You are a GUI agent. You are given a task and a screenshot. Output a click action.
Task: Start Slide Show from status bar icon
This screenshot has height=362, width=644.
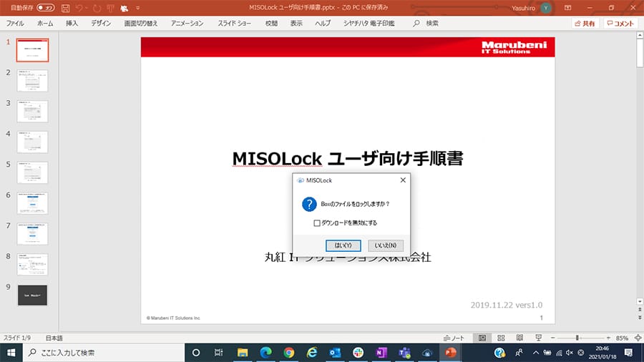pyautogui.click(x=538, y=338)
